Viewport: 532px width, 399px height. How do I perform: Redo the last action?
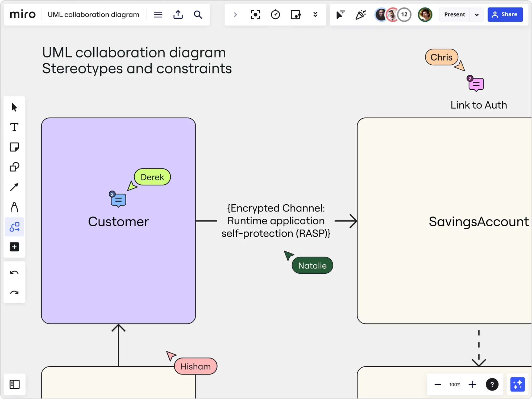[x=14, y=293]
